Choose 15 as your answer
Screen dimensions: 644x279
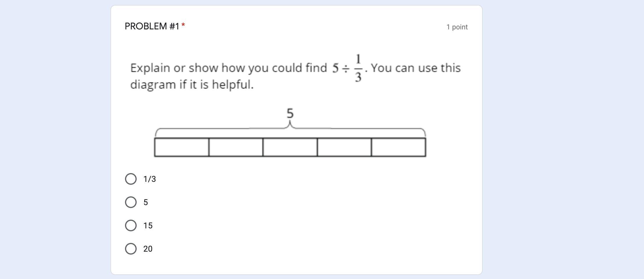[131, 225]
